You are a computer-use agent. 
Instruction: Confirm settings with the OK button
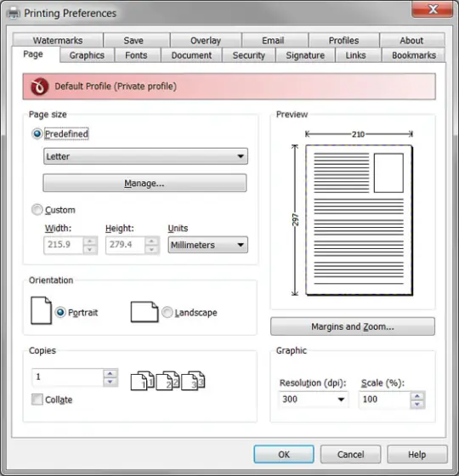coord(284,455)
